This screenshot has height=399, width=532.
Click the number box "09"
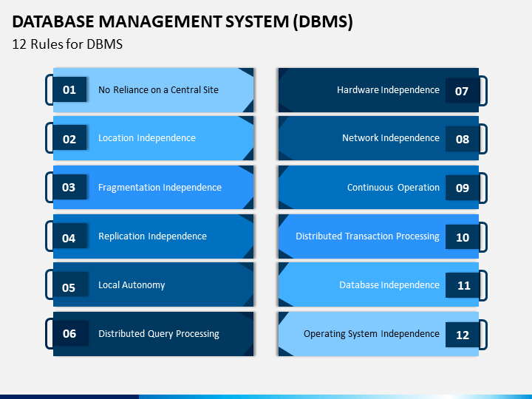(462, 188)
